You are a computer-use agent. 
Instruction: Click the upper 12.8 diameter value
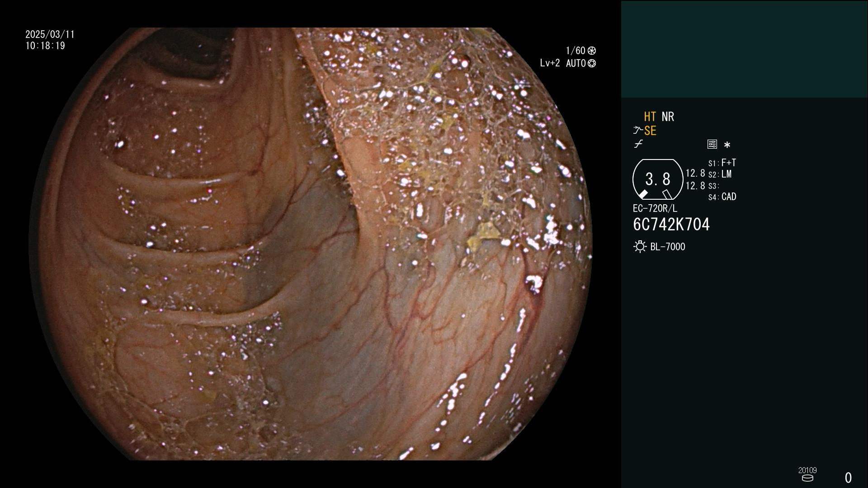click(x=695, y=174)
